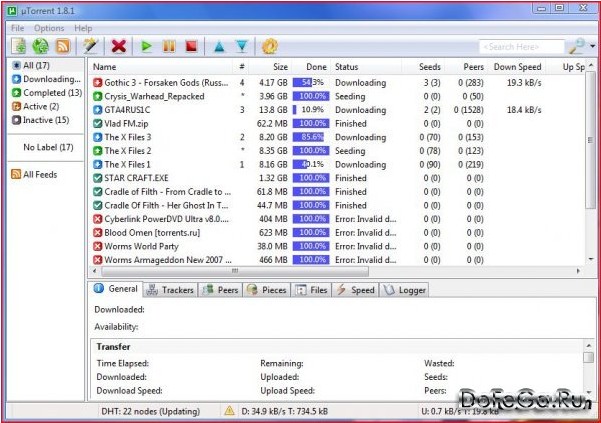
Task: Move torrent up the queue arrow
Action: [x=219, y=47]
